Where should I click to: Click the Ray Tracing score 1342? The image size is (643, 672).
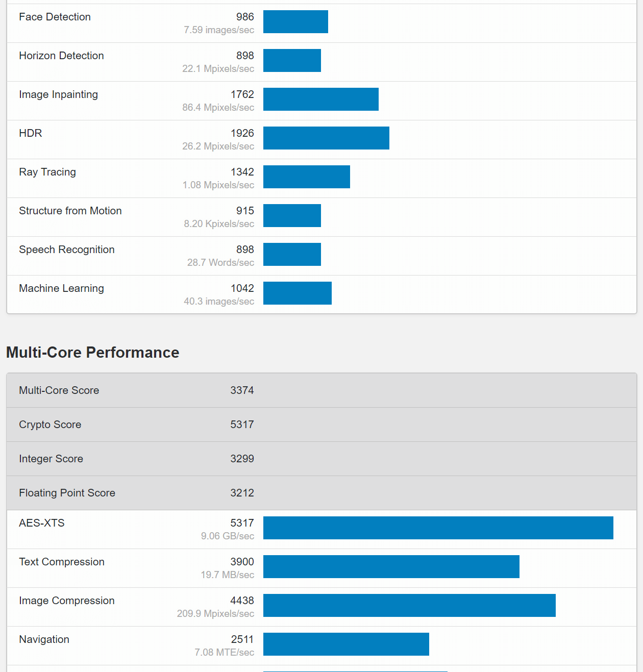[x=242, y=172]
